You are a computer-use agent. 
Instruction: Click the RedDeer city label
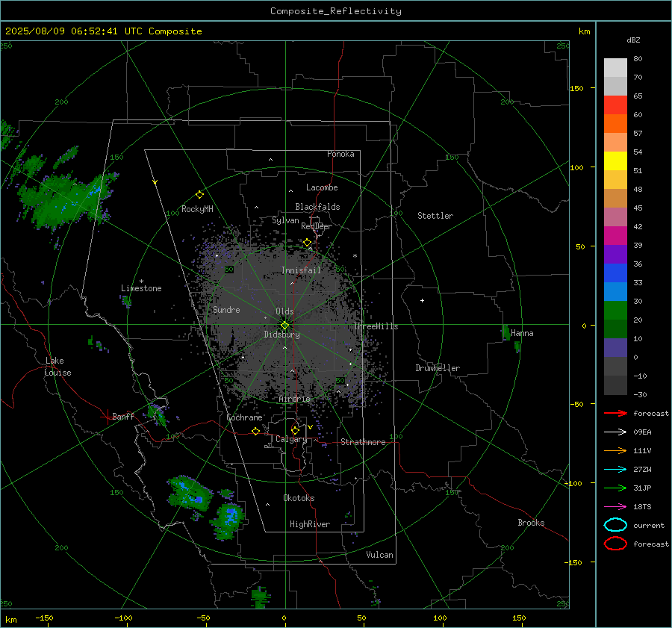pyautogui.click(x=317, y=226)
